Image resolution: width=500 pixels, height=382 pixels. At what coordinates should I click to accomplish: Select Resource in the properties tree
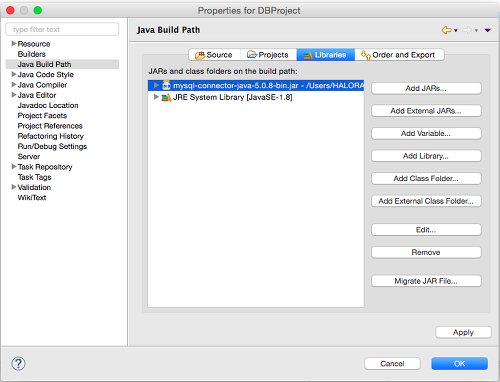[34, 44]
